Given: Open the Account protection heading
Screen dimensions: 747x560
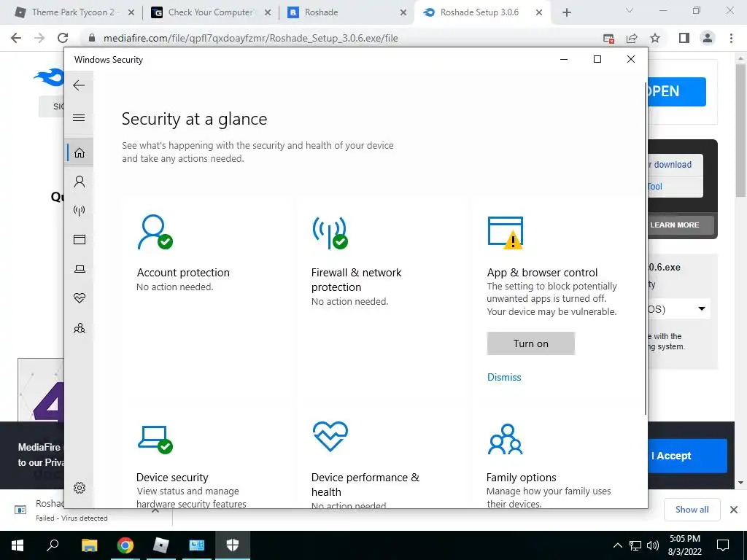Looking at the screenshot, I should [x=183, y=273].
